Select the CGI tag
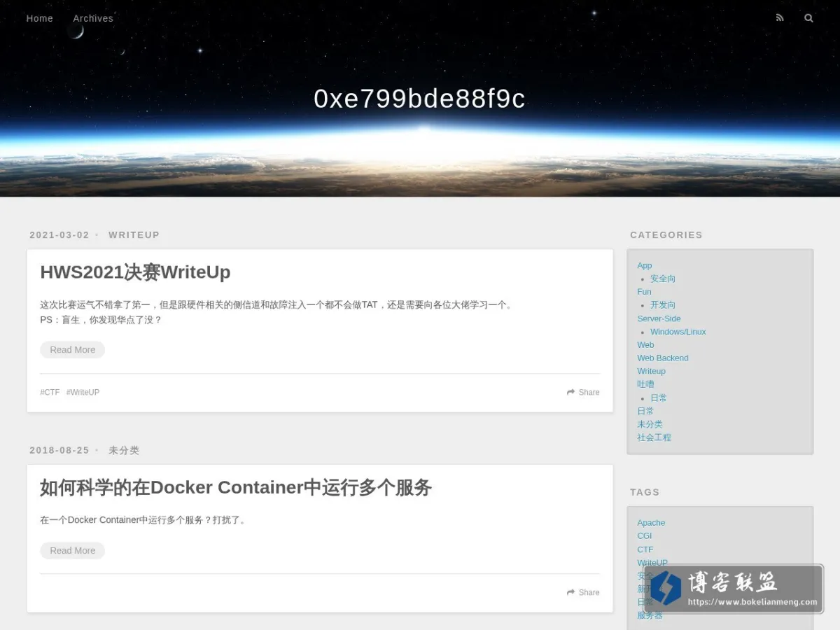 pyautogui.click(x=644, y=536)
